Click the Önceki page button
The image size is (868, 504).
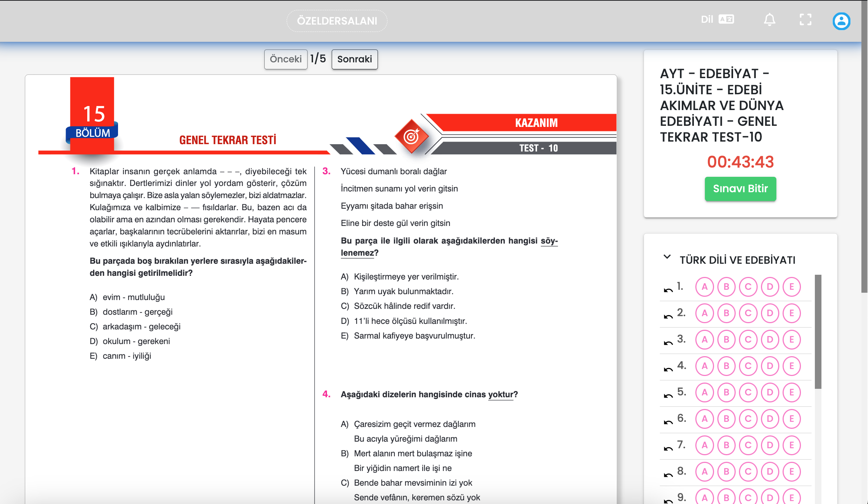click(x=286, y=59)
